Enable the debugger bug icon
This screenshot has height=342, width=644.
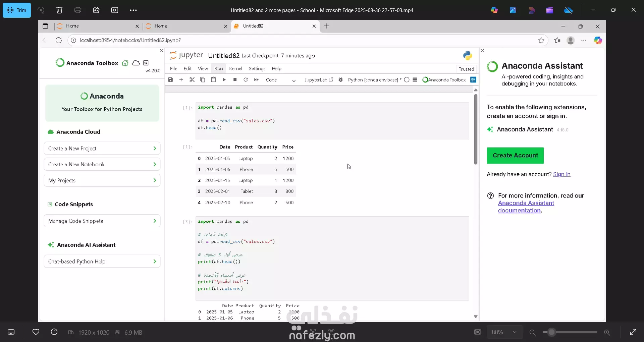coord(340,79)
